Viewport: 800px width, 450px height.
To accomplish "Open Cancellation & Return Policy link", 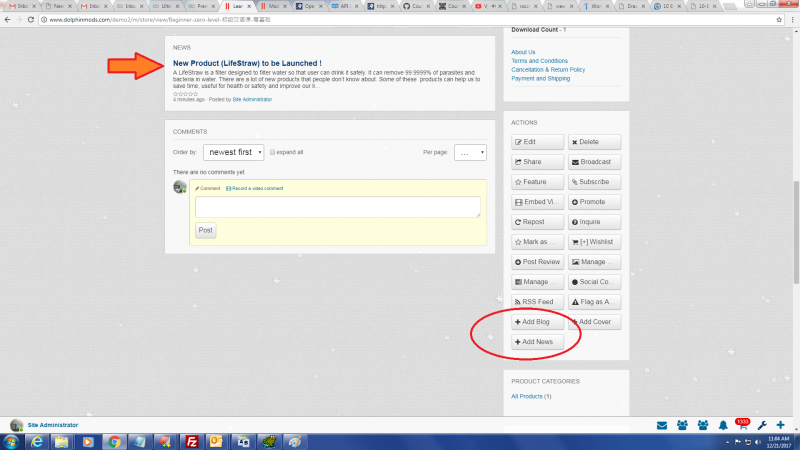I will click(x=548, y=69).
